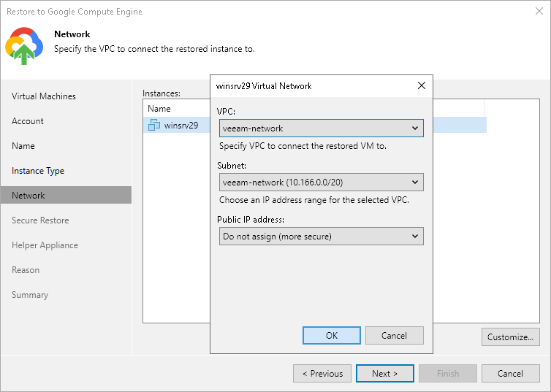Click the Subnet: label

[232, 166]
